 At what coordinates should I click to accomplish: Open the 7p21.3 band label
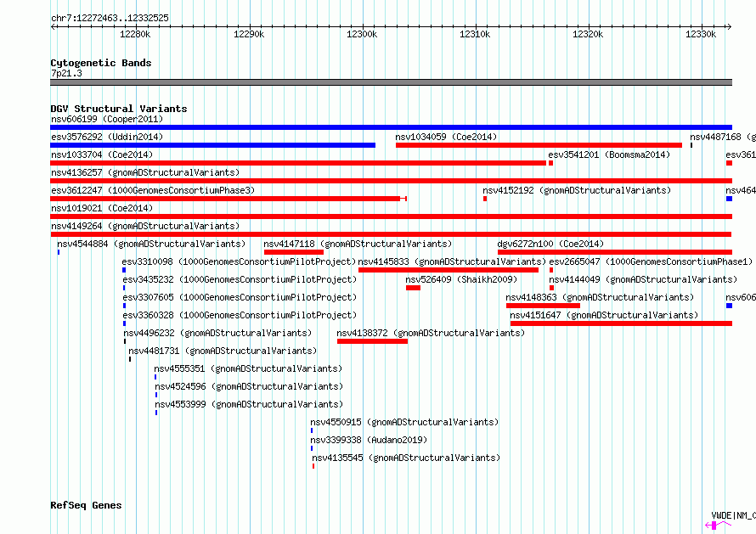66,73
